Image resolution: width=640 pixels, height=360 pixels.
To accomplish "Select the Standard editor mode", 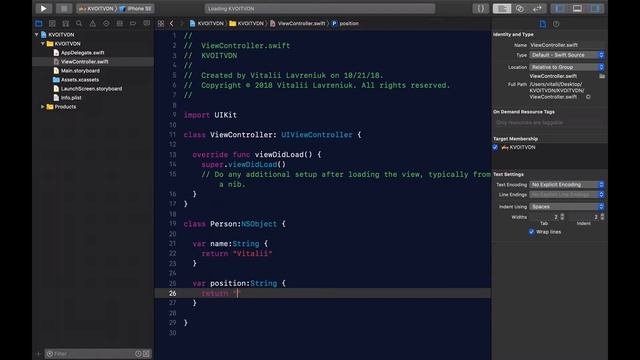I will tap(502, 8).
